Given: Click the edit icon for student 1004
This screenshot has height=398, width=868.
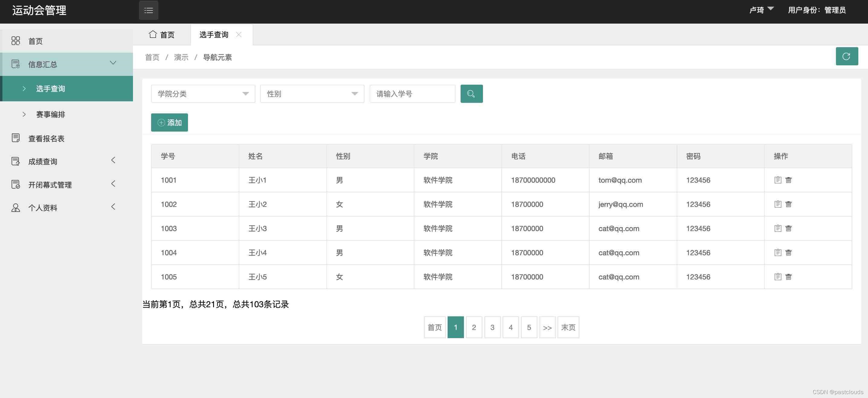Looking at the screenshot, I should click(778, 252).
